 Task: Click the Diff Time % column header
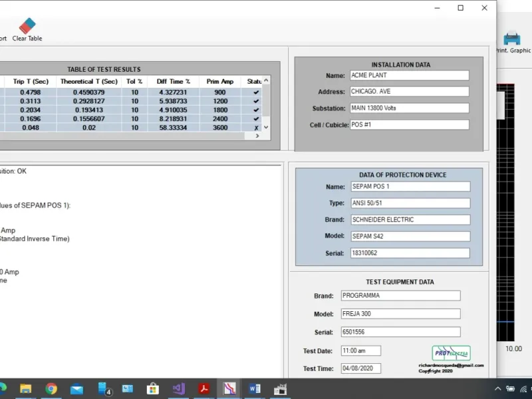pyautogui.click(x=174, y=81)
